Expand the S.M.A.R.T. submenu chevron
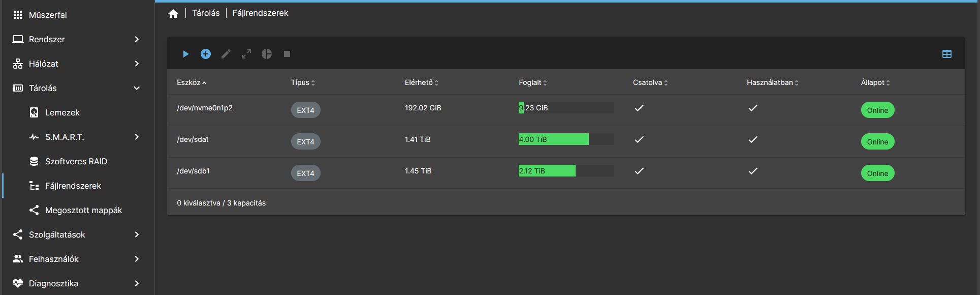The height and width of the screenshot is (295, 980). (x=137, y=137)
